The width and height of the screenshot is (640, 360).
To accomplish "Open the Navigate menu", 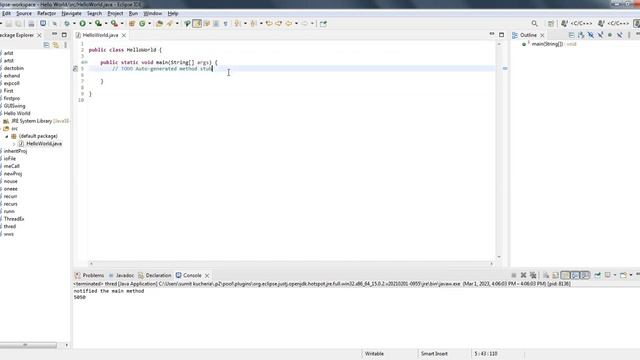I will 71,13.
